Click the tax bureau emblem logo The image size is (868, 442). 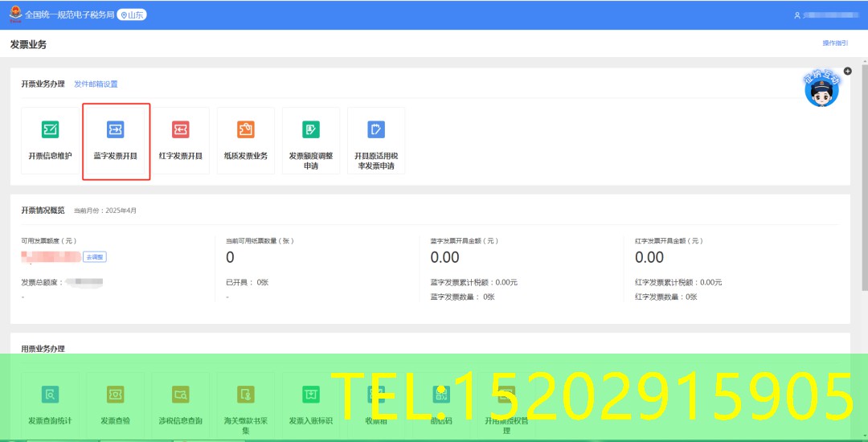tap(15, 15)
